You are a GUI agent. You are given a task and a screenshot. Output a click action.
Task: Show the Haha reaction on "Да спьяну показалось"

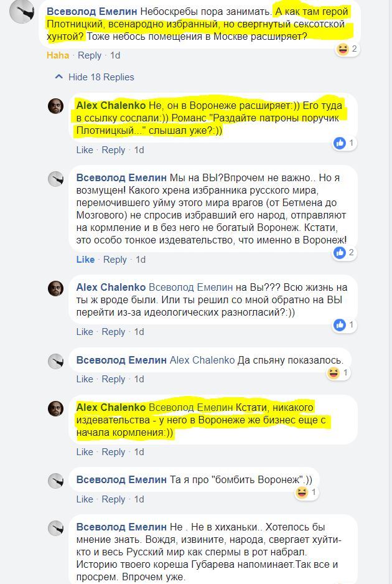click(338, 372)
